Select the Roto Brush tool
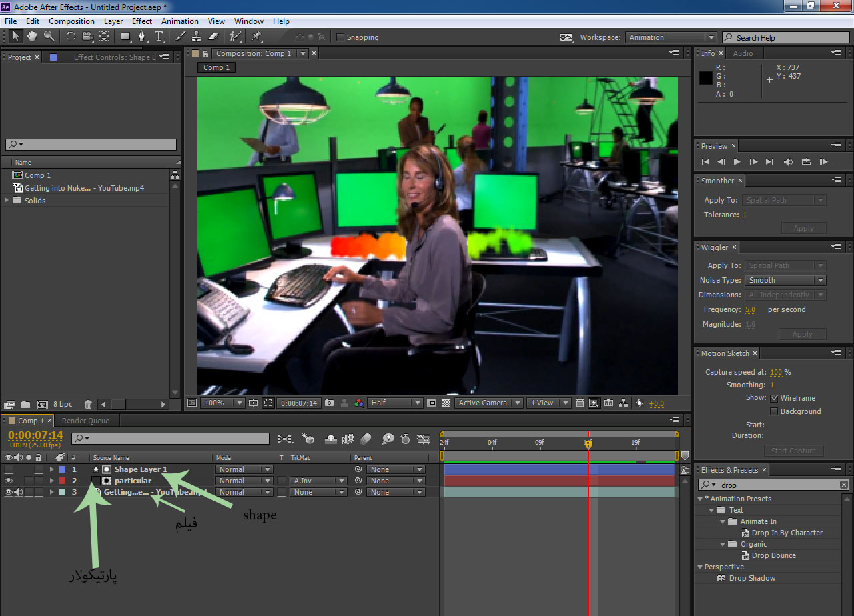This screenshot has width=854, height=616. pos(234,36)
